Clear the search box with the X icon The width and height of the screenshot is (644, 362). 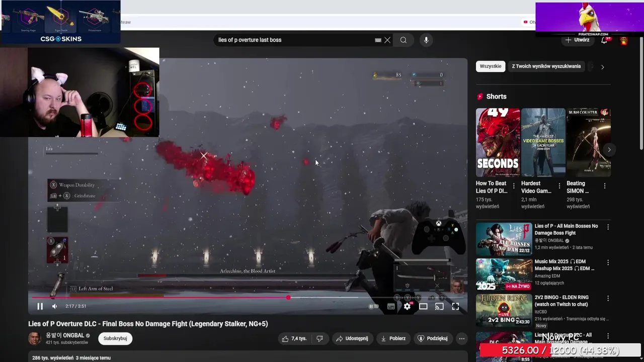pyautogui.click(x=387, y=40)
